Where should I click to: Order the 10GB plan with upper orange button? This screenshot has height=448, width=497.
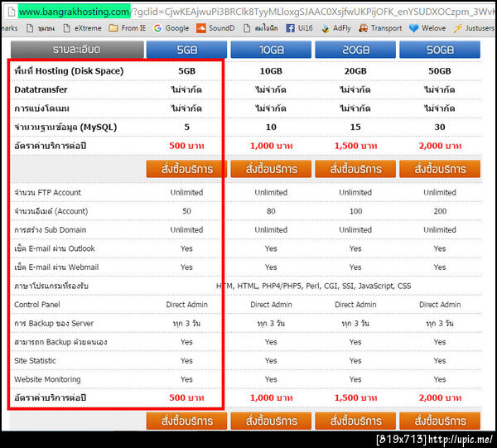(x=271, y=169)
